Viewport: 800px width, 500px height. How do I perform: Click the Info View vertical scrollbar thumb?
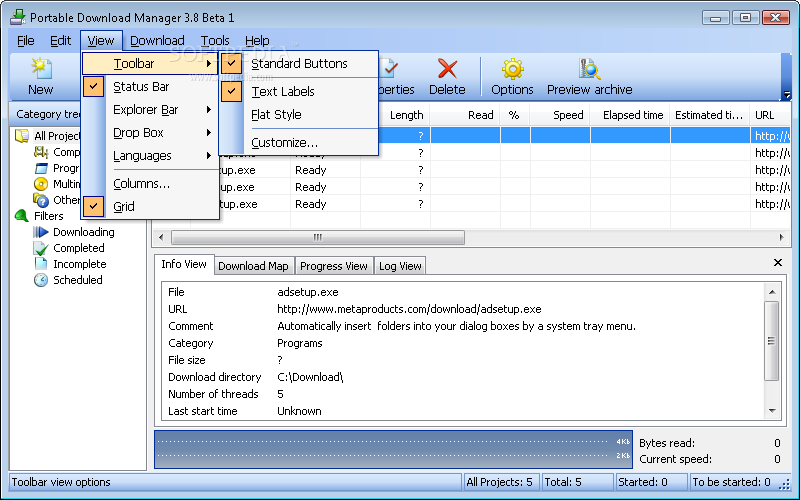772,341
